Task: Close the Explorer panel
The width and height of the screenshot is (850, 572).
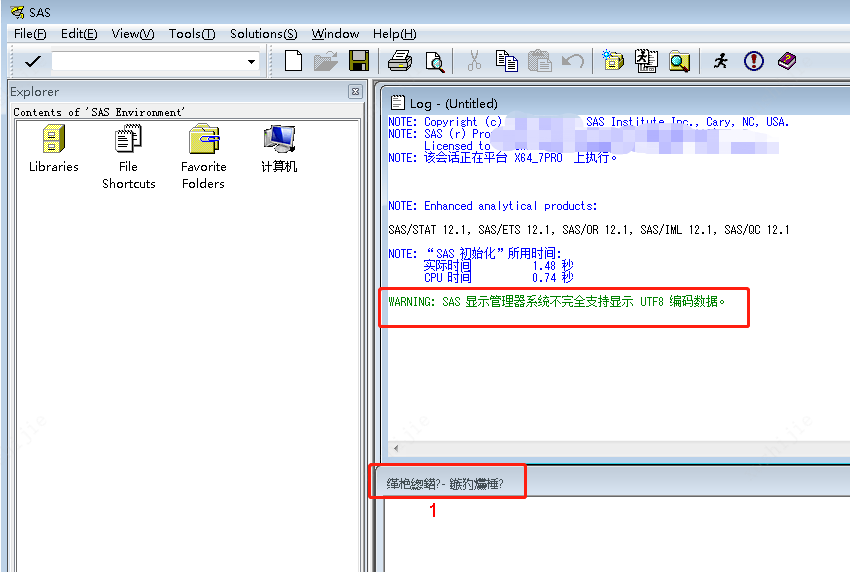Action: tap(355, 92)
